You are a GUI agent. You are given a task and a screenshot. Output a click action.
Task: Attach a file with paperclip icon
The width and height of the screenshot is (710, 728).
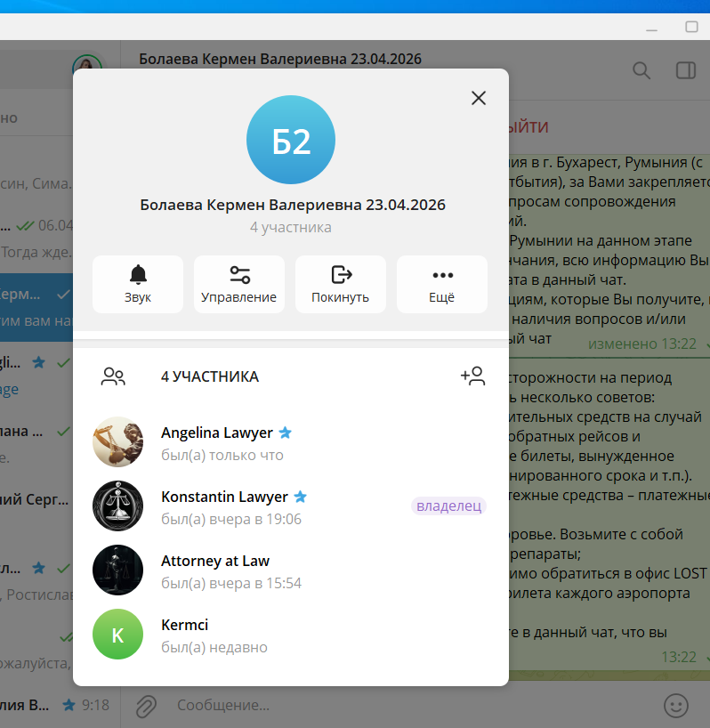pyautogui.click(x=146, y=706)
